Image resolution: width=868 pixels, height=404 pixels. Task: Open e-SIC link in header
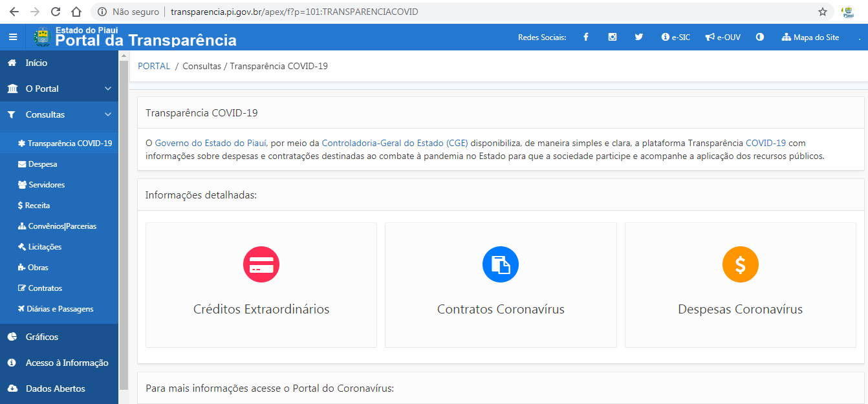(x=676, y=37)
